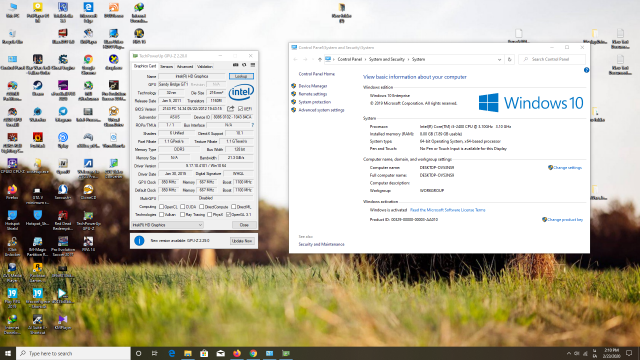The height and width of the screenshot is (360, 640).
Task: Open the GPU selection dropdown in GPU-Z
Action: click(x=167, y=225)
